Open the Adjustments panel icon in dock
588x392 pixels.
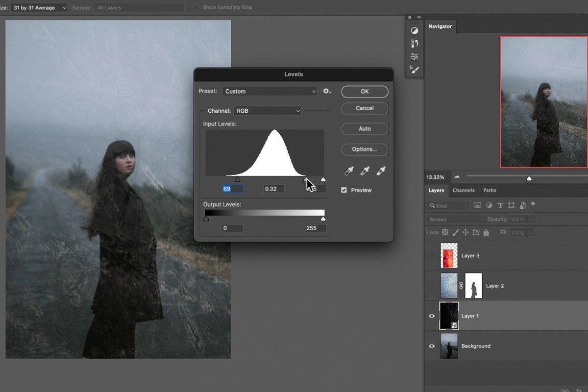click(x=415, y=30)
